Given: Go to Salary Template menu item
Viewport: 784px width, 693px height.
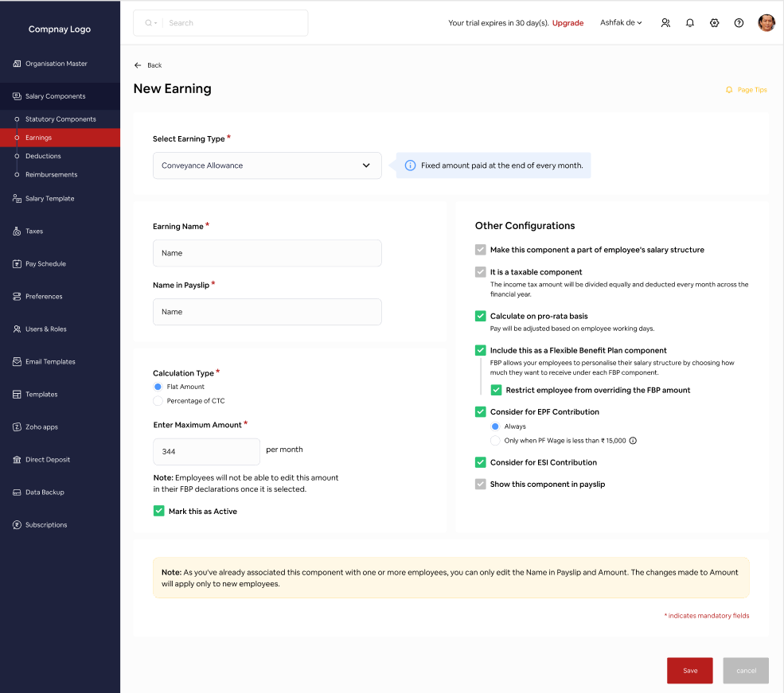Looking at the screenshot, I should click(49, 199).
